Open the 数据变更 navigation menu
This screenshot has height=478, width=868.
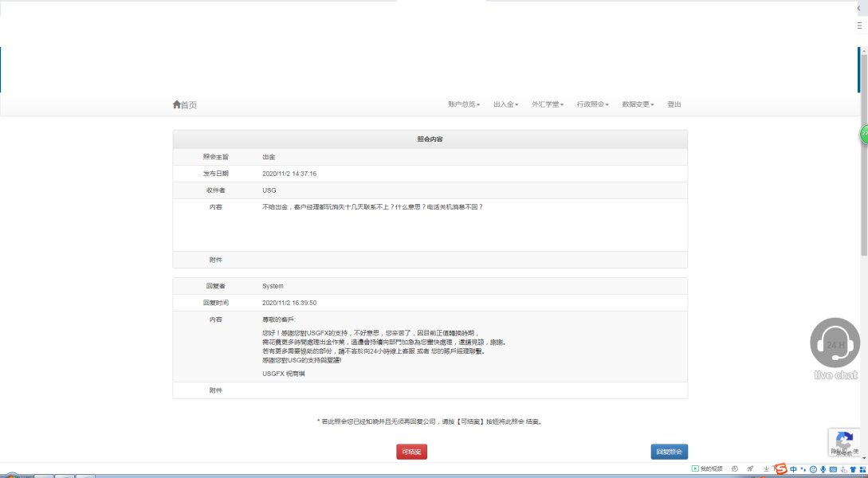(x=638, y=104)
